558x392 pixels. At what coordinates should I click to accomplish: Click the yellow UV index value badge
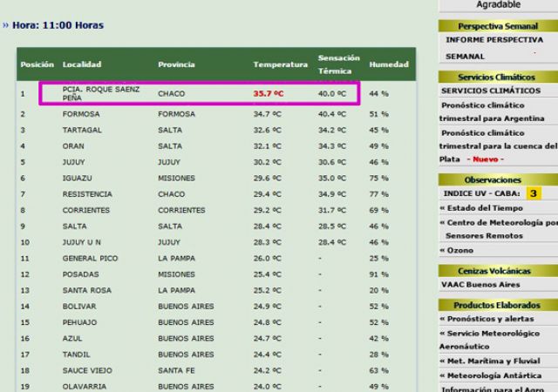pos(532,193)
